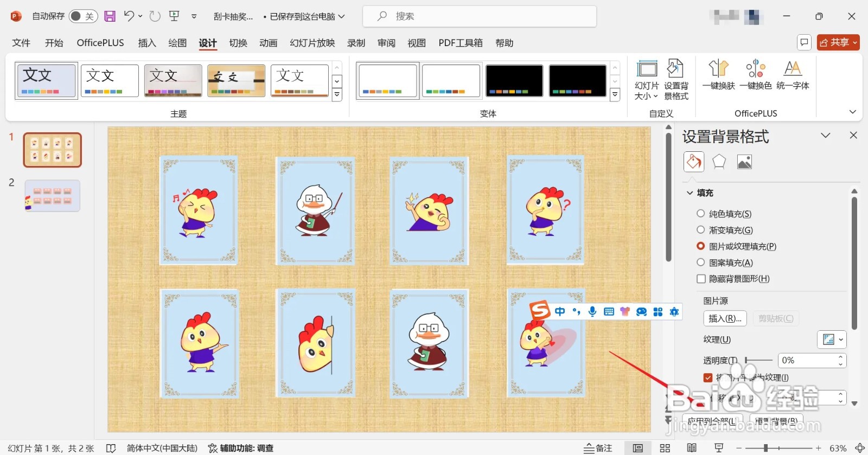Click the Redo icon
The image size is (868, 455).
point(155,16)
